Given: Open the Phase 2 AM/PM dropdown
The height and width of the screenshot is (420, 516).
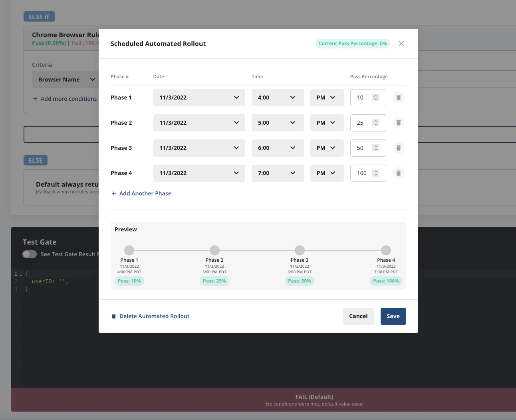Looking at the screenshot, I should (x=327, y=123).
